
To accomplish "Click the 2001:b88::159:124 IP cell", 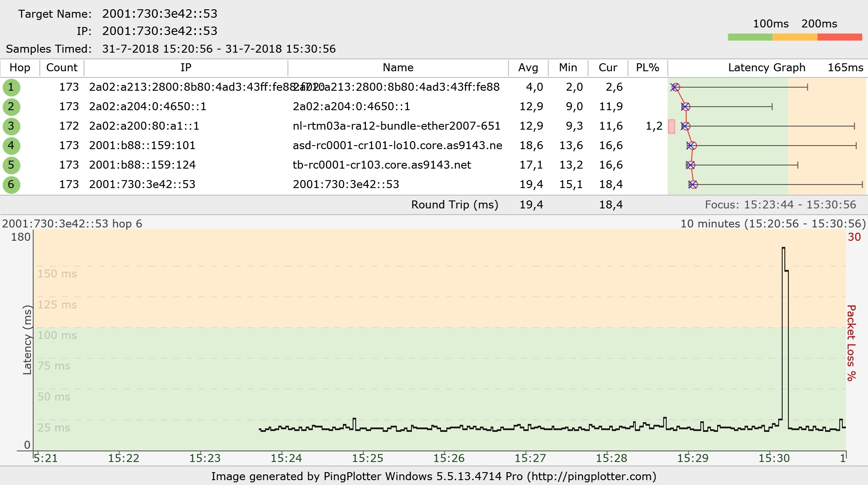I will pyautogui.click(x=142, y=165).
